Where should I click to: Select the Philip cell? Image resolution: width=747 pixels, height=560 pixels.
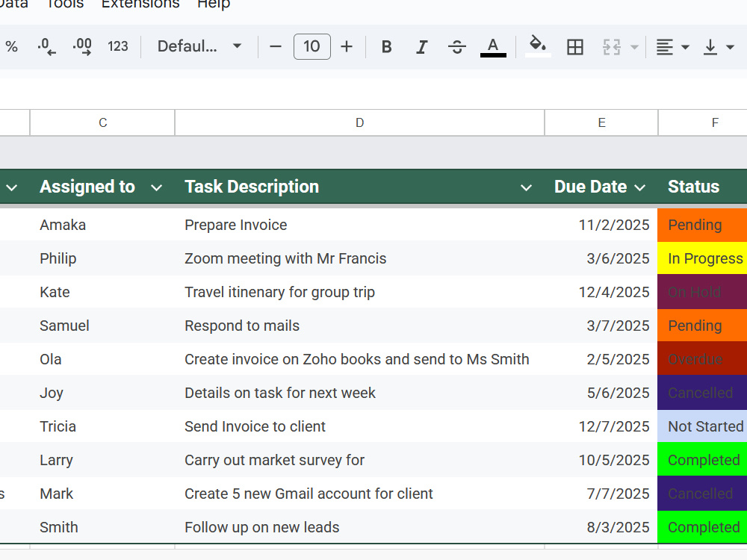pos(102,258)
